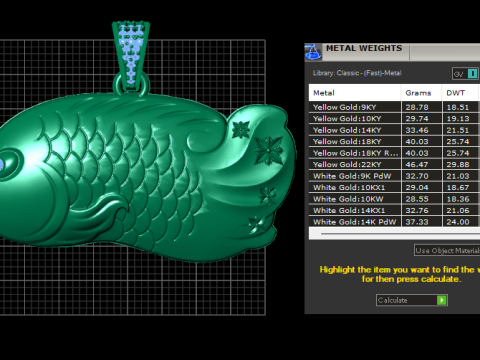Click the 29.88 DWT value

pos(458,165)
